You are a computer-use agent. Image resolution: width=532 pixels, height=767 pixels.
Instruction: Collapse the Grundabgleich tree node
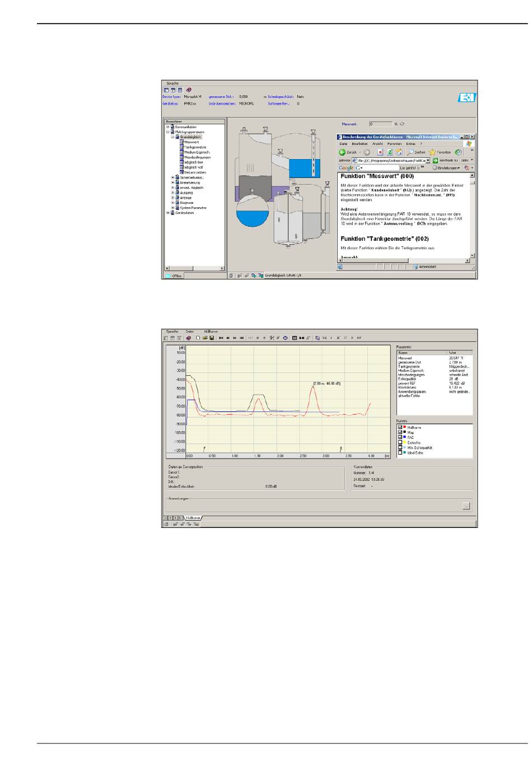172,137
